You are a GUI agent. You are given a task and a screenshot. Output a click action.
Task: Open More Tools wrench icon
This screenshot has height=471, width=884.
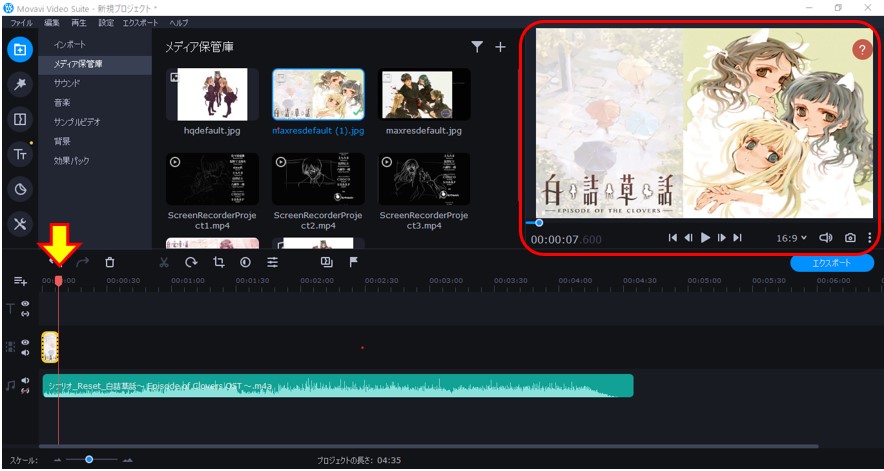(20, 224)
